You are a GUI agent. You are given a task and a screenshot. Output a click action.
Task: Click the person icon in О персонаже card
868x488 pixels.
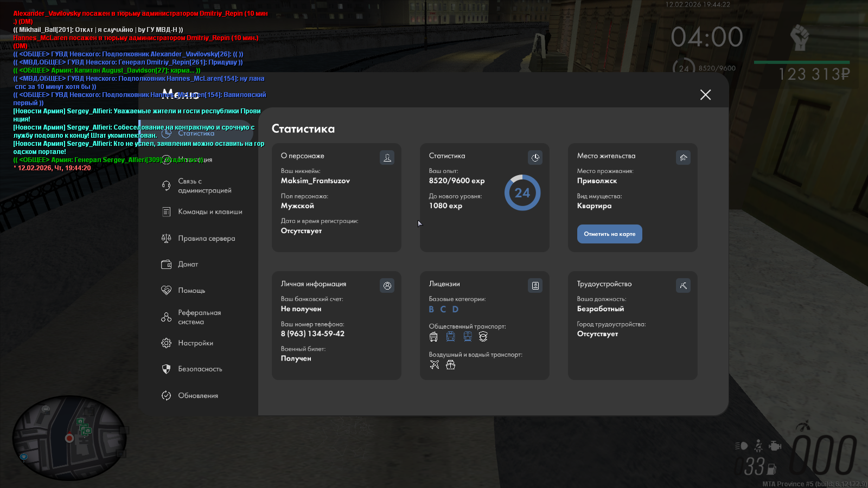pos(387,158)
